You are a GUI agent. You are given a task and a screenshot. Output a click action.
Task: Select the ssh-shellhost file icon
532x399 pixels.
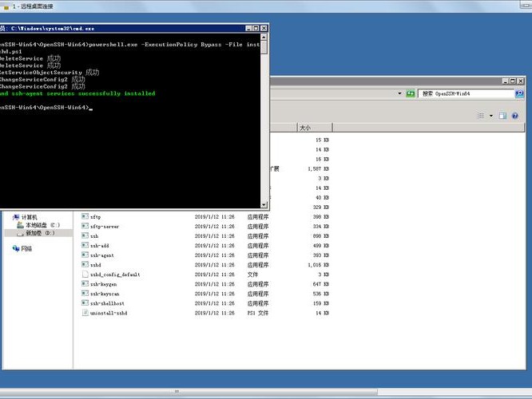pyautogui.click(x=85, y=302)
